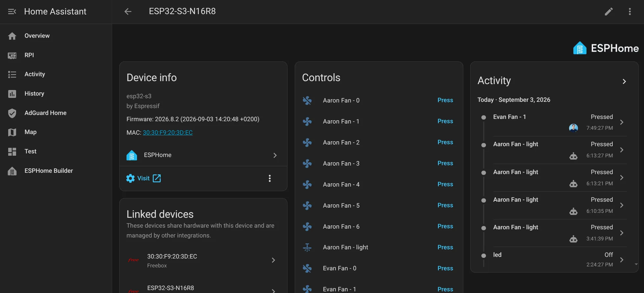Click Press for Aaron Fan - 2

point(445,142)
